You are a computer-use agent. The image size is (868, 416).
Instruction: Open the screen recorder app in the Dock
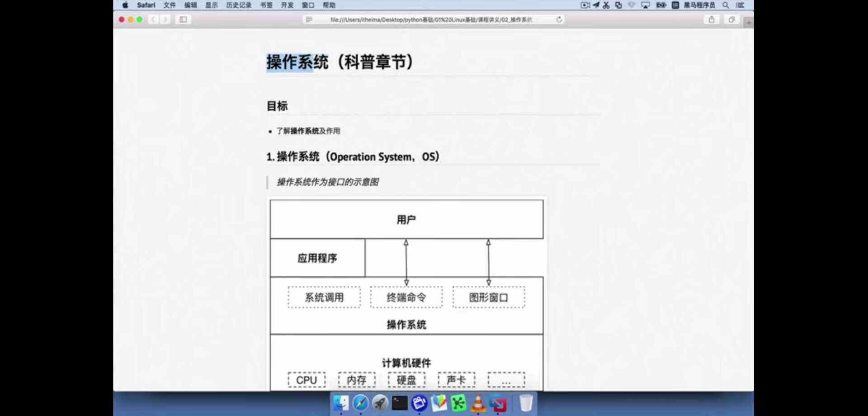tap(420, 403)
